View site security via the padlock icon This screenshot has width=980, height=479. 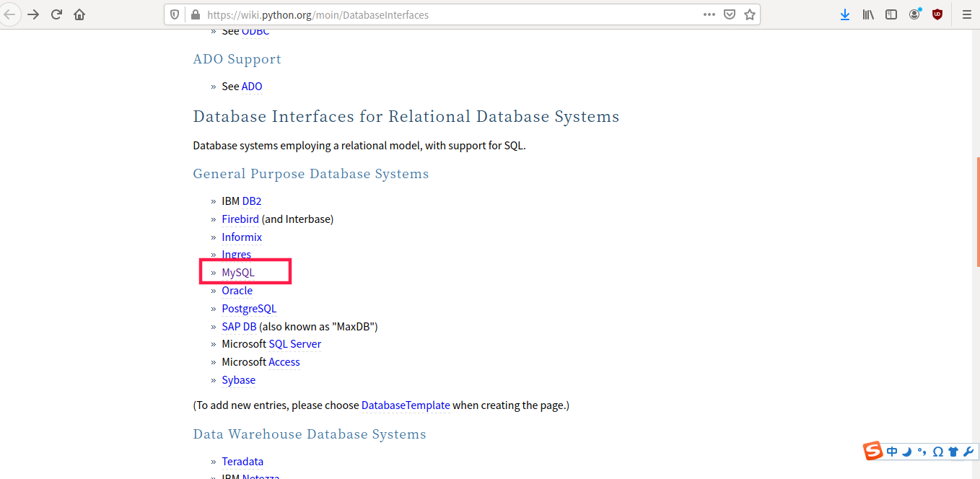point(194,14)
